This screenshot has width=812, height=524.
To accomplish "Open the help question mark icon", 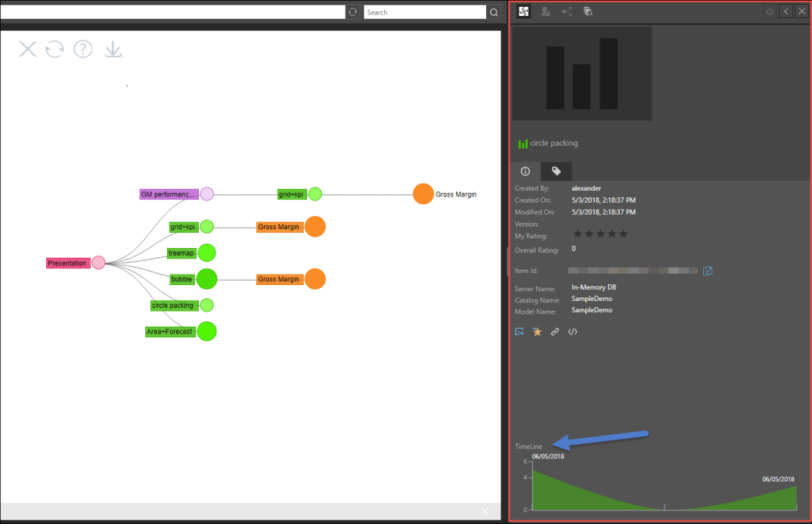I will tap(82, 50).
